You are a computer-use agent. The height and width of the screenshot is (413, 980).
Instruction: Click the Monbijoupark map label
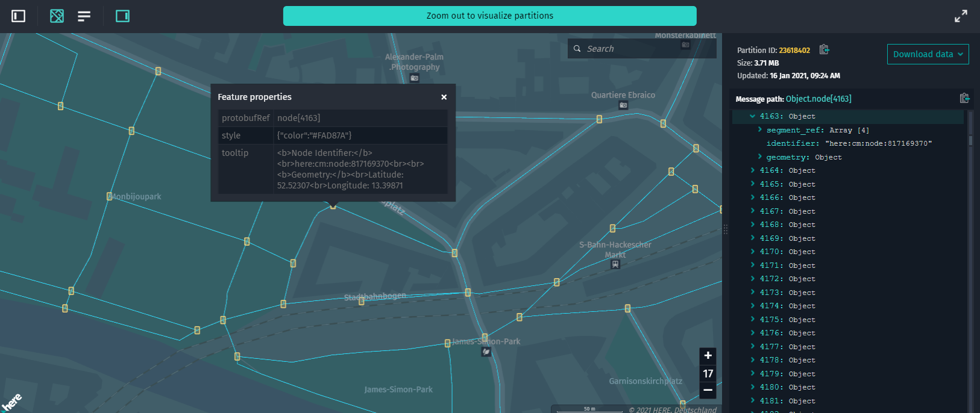click(x=136, y=197)
